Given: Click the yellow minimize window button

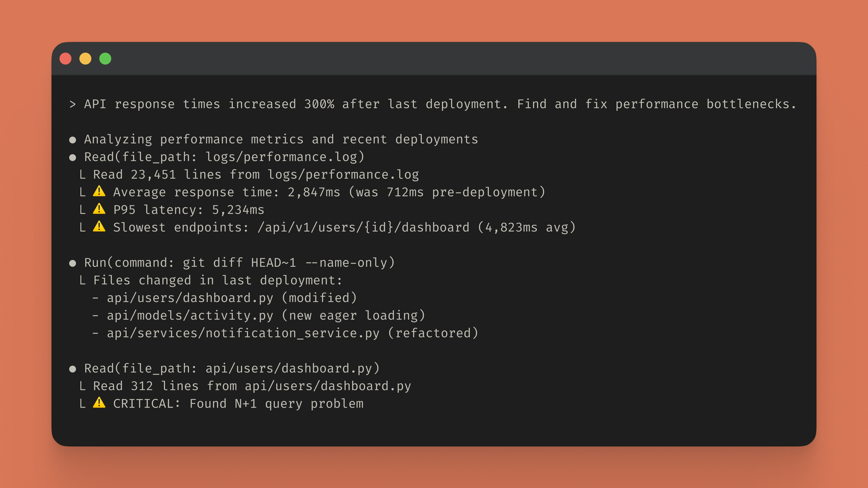Looking at the screenshot, I should tap(85, 59).
